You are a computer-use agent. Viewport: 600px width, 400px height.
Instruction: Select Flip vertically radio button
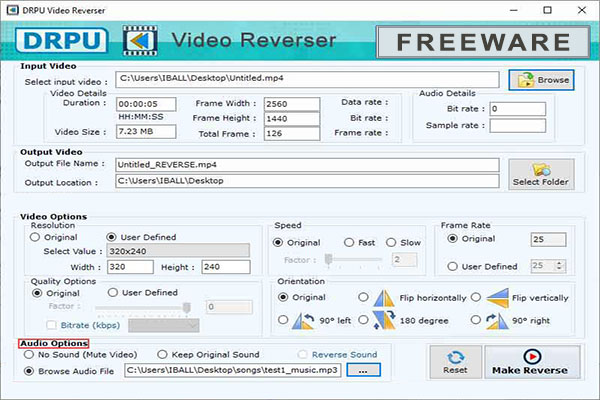[476, 297]
